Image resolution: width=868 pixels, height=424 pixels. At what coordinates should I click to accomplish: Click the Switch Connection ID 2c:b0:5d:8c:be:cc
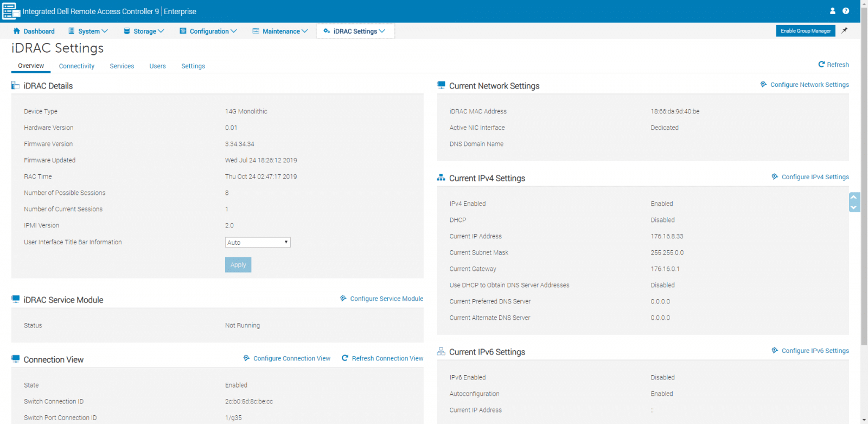pyautogui.click(x=249, y=401)
